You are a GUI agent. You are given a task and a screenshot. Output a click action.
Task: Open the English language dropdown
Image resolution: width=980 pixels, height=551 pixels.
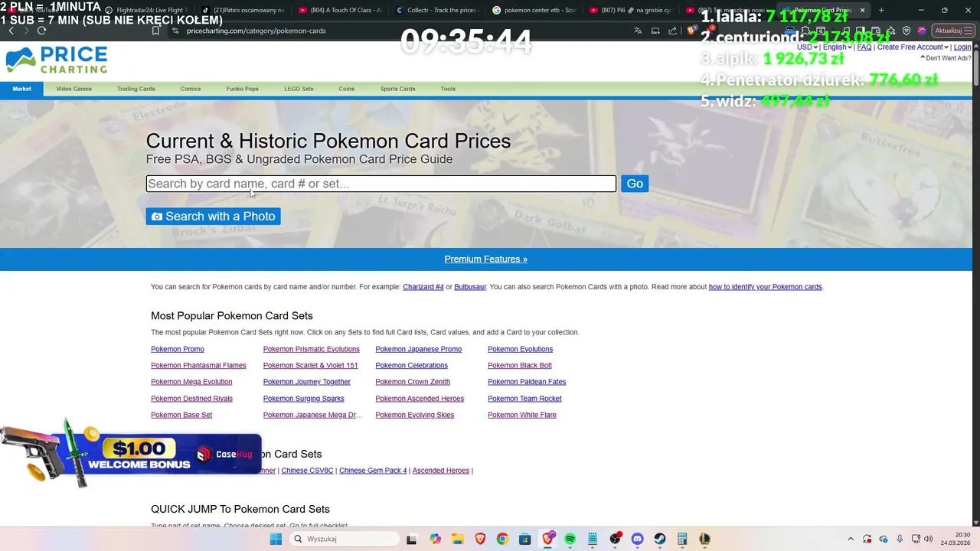pos(837,47)
